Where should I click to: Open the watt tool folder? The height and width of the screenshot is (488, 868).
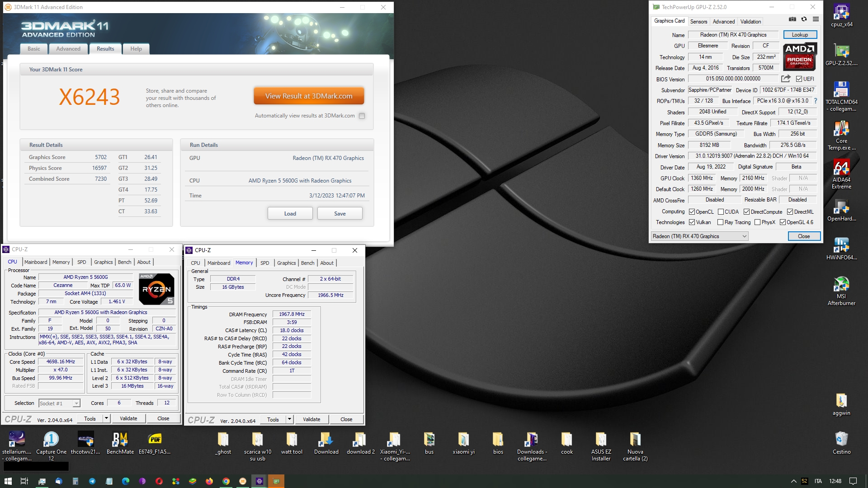[x=292, y=443]
